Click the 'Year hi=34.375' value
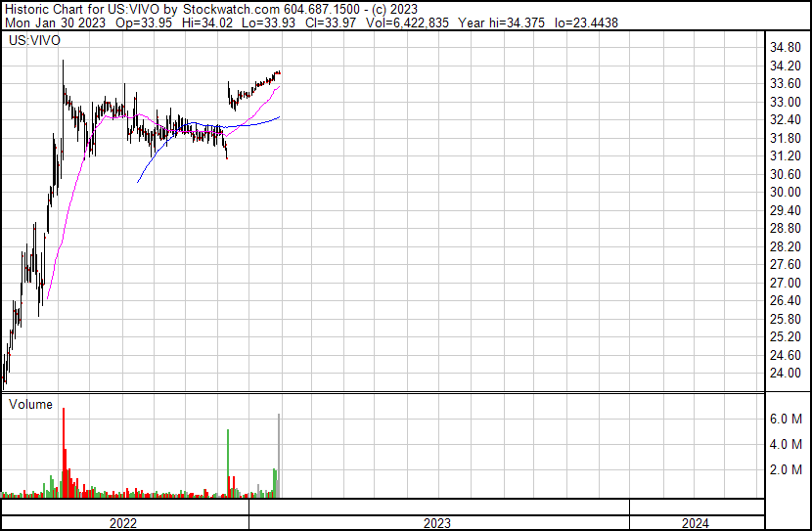Image resolution: width=812 pixels, height=531 pixels. pyautogui.click(x=501, y=22)
